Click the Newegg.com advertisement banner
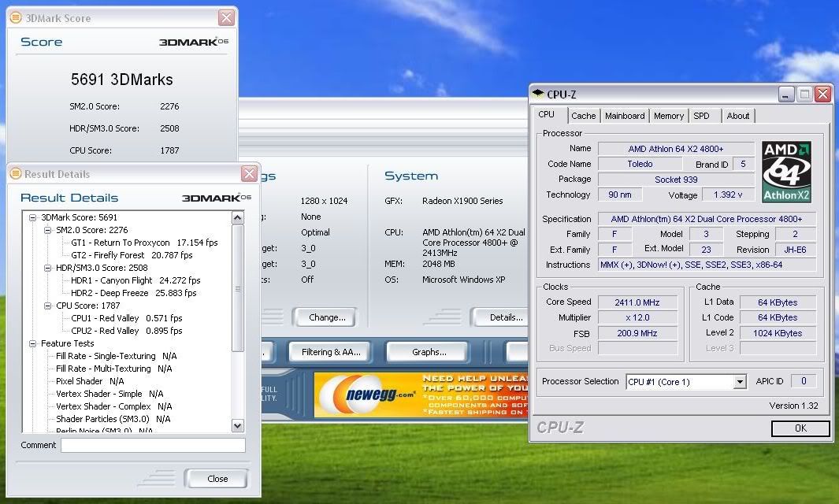This screenshot has width=839, height=504. coord(421,395)
